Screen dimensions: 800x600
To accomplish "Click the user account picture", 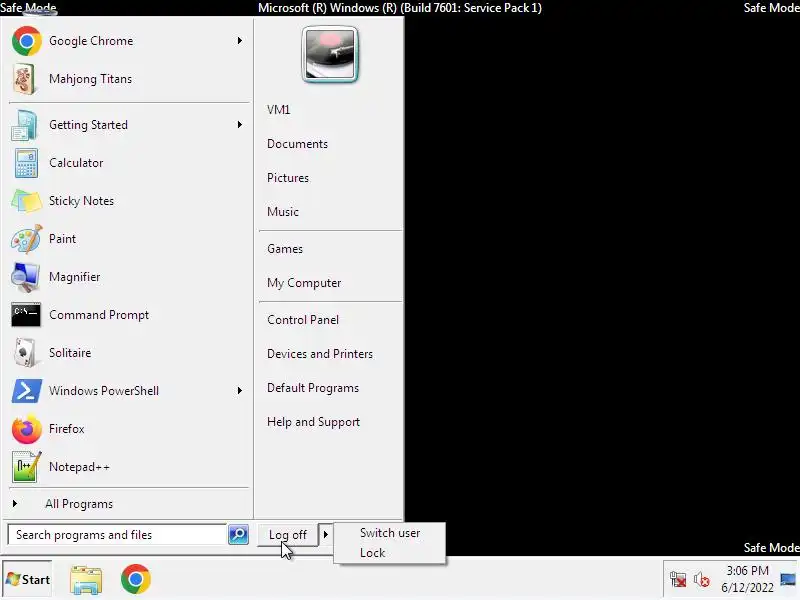I will pyautogui.click(x=330, y=55).
